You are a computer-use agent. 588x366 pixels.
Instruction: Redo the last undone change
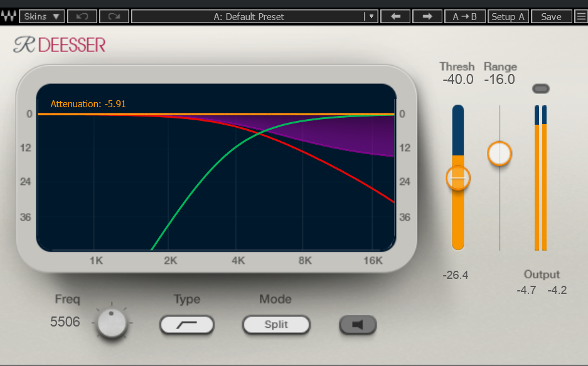click(114, 16)
